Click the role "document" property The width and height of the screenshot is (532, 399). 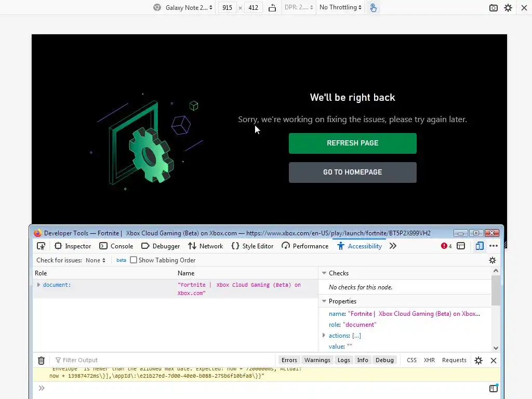click(353, 325)
